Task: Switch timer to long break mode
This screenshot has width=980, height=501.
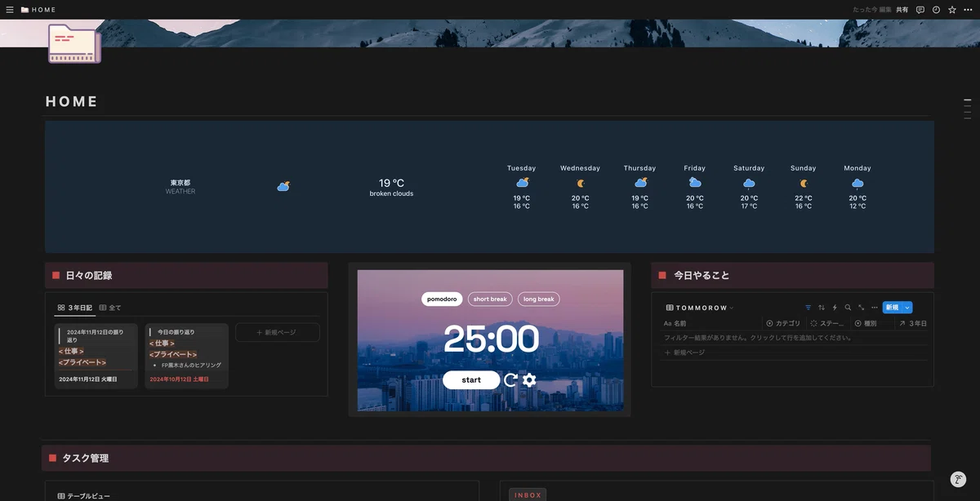Action: tap(538, 299)
